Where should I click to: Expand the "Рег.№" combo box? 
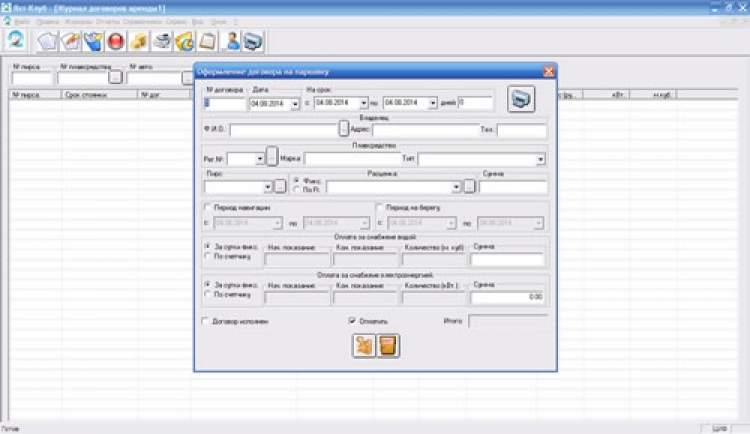(260, 158)
